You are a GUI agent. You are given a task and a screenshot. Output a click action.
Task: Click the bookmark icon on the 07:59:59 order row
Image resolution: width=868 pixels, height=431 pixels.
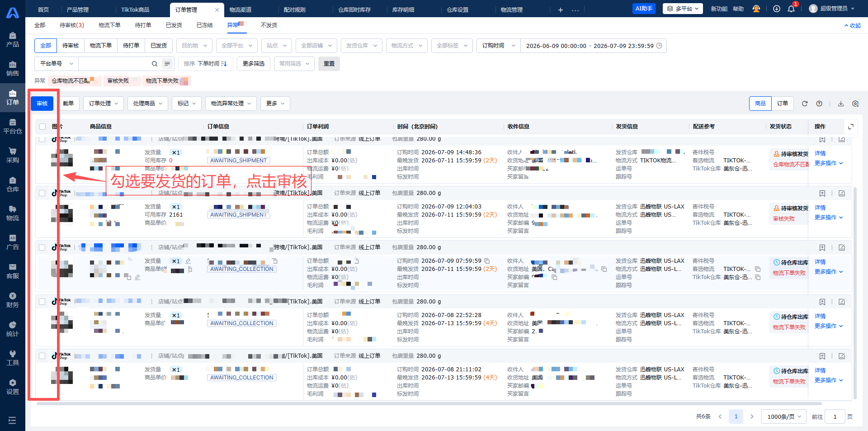coord(822,247)
